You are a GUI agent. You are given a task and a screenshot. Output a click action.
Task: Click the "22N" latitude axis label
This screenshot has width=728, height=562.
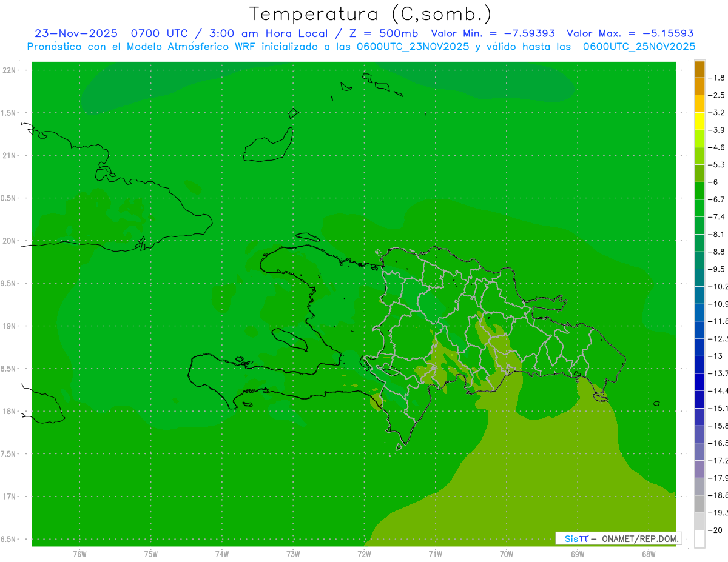pyautogui.click(x=10, y=70)
